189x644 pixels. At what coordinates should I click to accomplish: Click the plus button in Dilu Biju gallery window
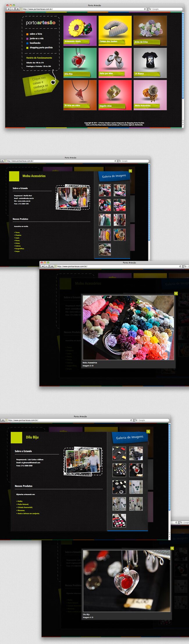pyautogui.click(x=3, y=420)
